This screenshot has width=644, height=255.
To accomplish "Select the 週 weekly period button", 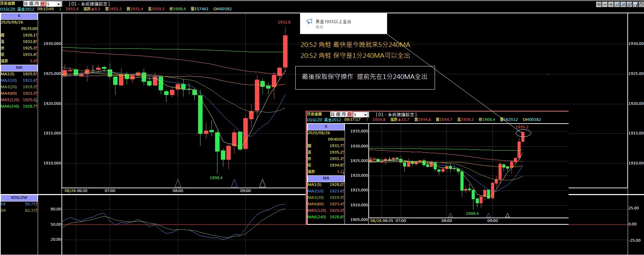I will tap(31, 4).
